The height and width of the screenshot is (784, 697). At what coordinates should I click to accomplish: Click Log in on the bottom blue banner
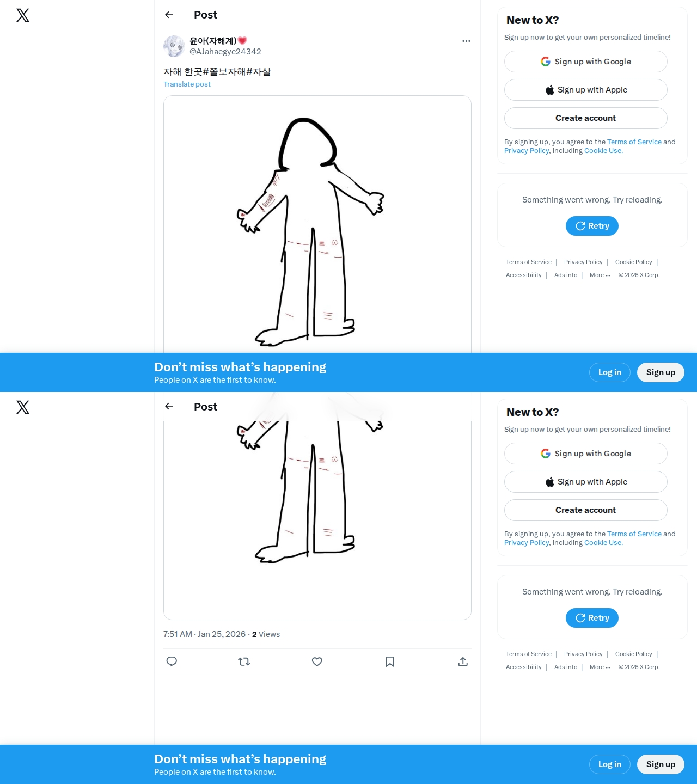coord(610,764)
